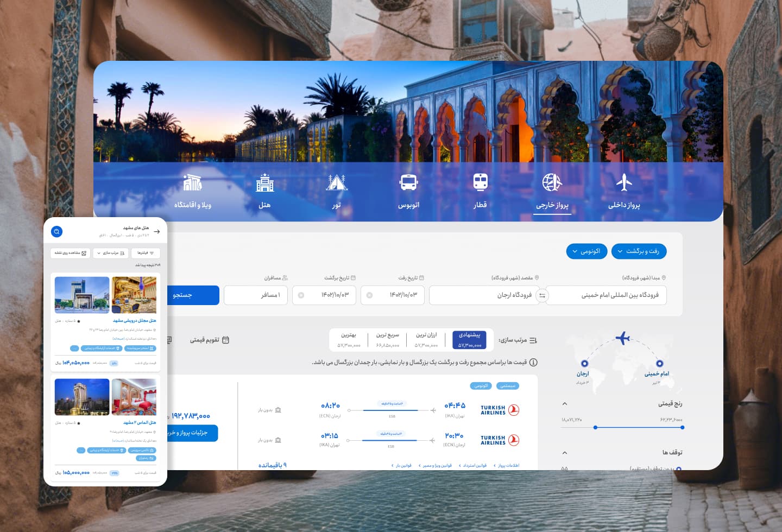Open the price calendar link
Viewport: 782px width, 532px height.
point(209,340)
